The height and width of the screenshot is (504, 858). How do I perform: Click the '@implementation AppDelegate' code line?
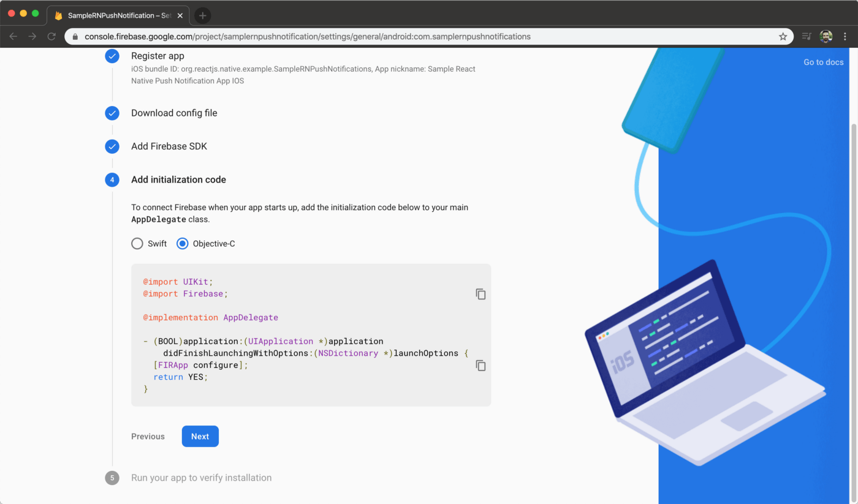pyautogui.click(x=211, y=318)
